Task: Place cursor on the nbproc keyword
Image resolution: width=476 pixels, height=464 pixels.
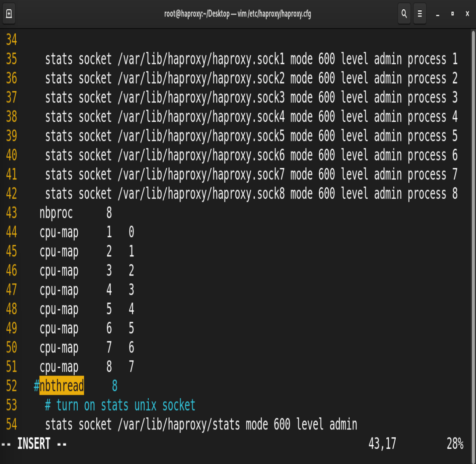Action: (56, 213)
